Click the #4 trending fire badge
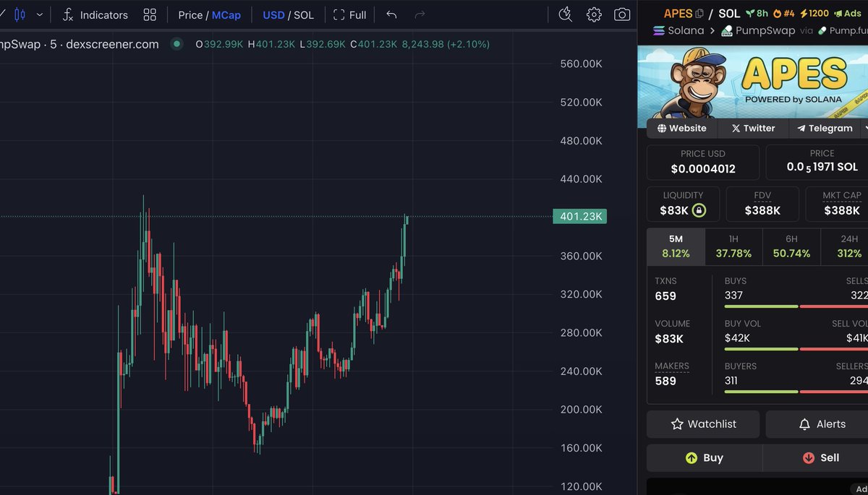The height and width of the screenshot is (495, 868). [784, 13]
